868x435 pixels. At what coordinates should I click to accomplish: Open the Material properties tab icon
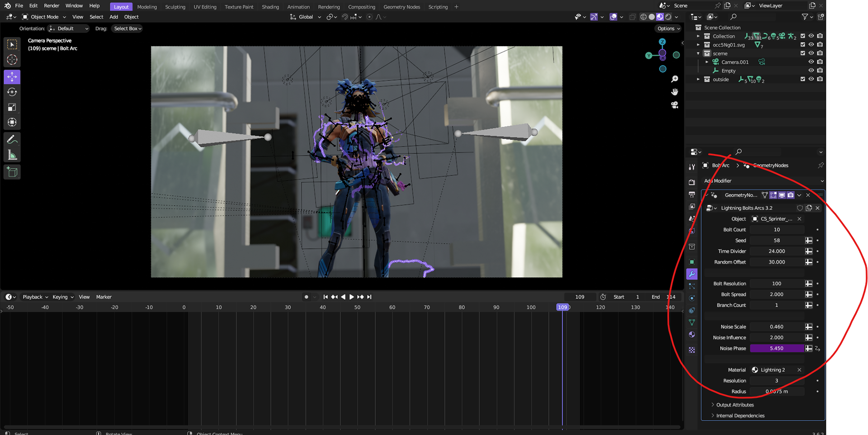(692, 335)
